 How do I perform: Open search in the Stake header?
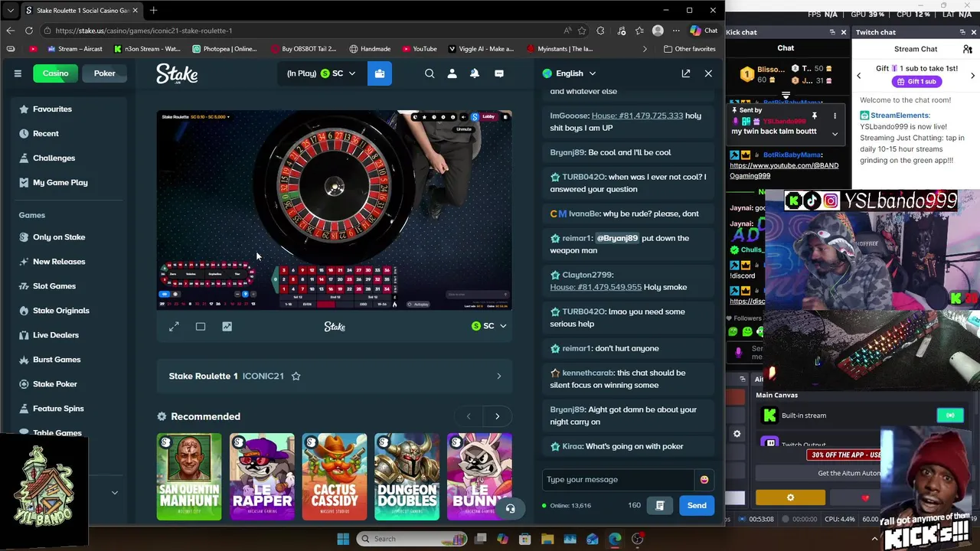(x=430, y=73)
